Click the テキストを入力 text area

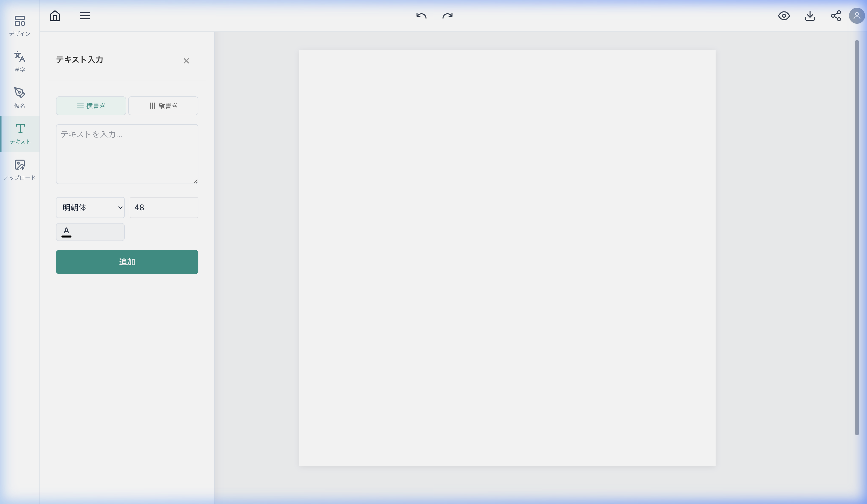click(127, 154)
